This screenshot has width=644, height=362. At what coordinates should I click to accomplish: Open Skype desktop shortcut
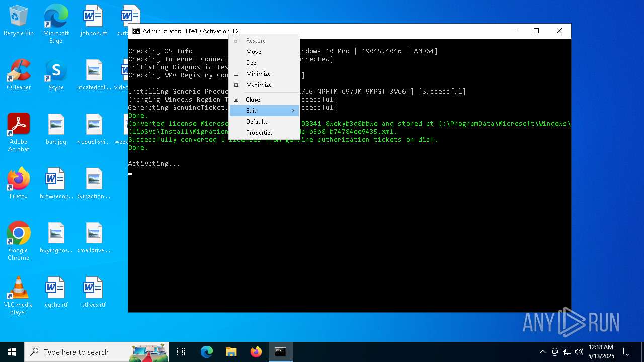pyautogui.click(x=56, y=74)
